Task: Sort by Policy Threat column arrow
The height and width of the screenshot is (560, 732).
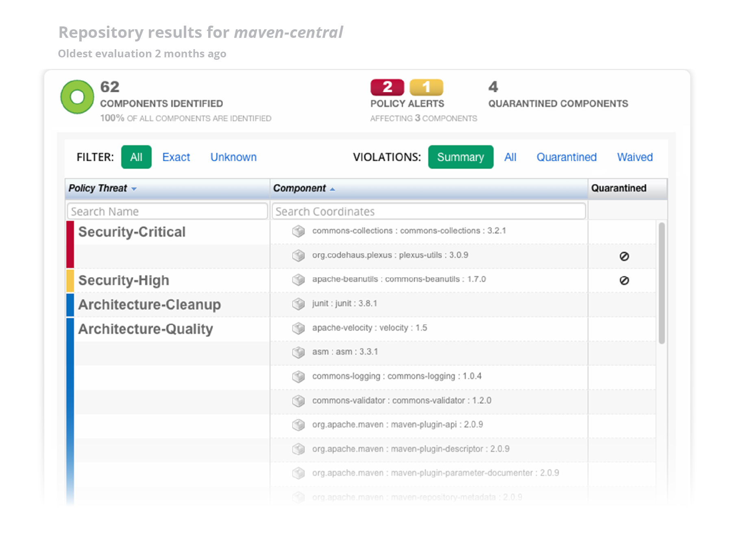Action: tap(134, 189)
